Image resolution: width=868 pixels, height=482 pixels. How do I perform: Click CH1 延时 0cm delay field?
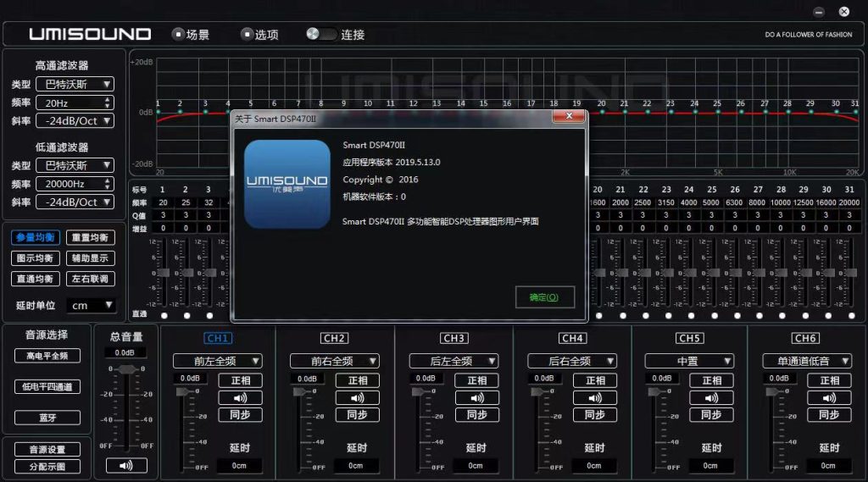point(239,466)
